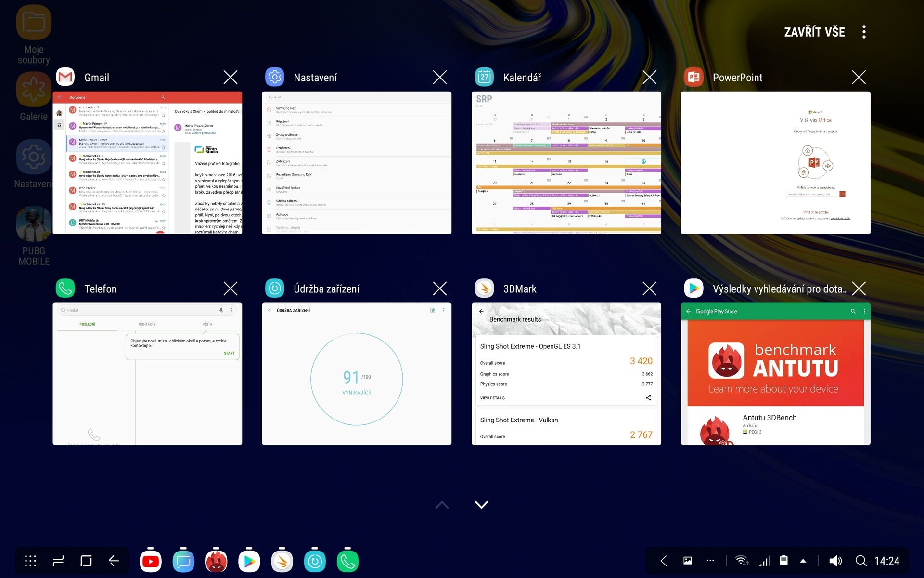Click the up chevron above the recents pager
This screenshot has height=578, width=924.
point(441,504)
